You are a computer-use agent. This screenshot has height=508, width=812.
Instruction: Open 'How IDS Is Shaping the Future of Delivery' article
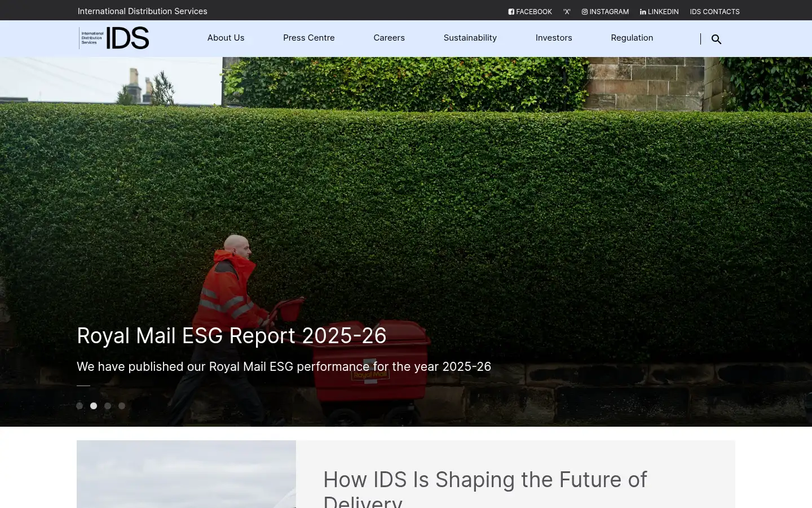tap(485, 490)
